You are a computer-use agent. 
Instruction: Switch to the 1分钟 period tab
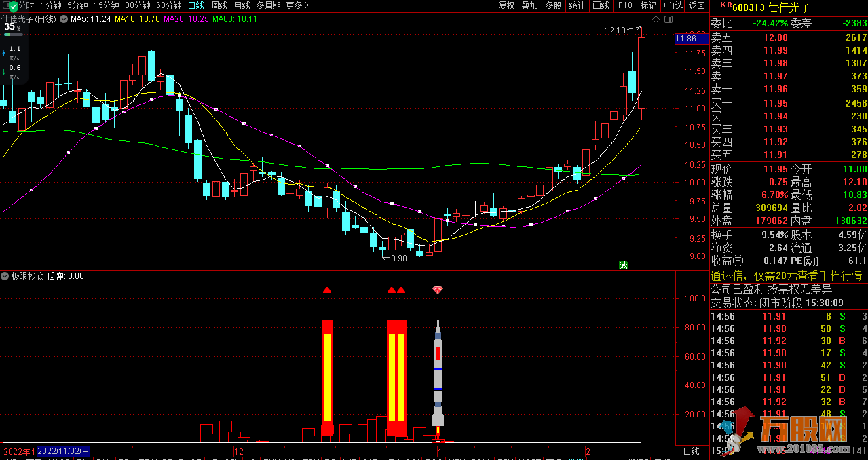pos(51,5)
